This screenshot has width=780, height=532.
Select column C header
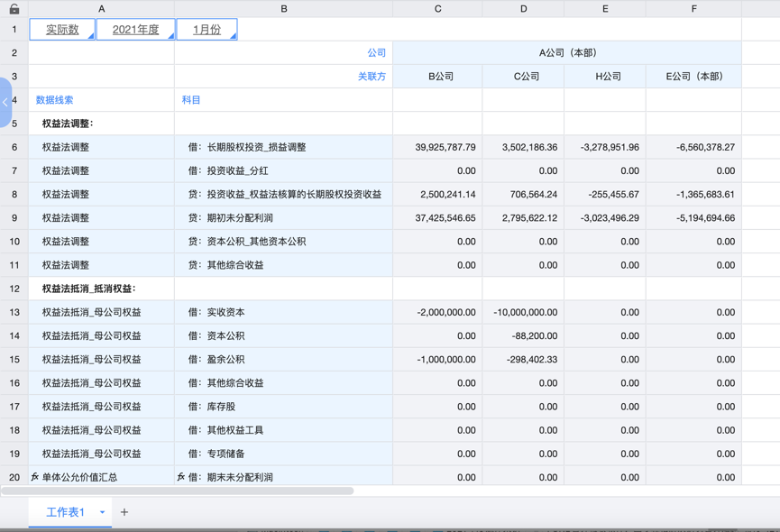point(437,8)
